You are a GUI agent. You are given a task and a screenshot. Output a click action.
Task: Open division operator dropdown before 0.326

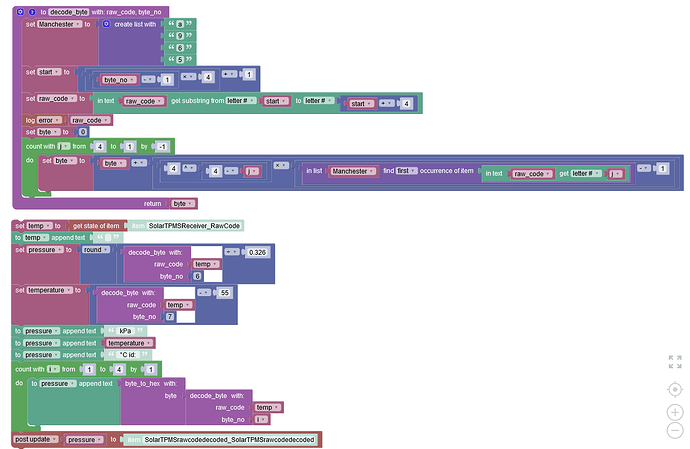[x=232, y=252]
